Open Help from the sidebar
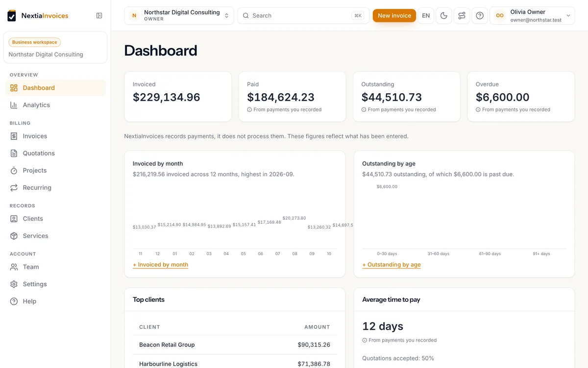The image size is (588, 368). (55, 301)
